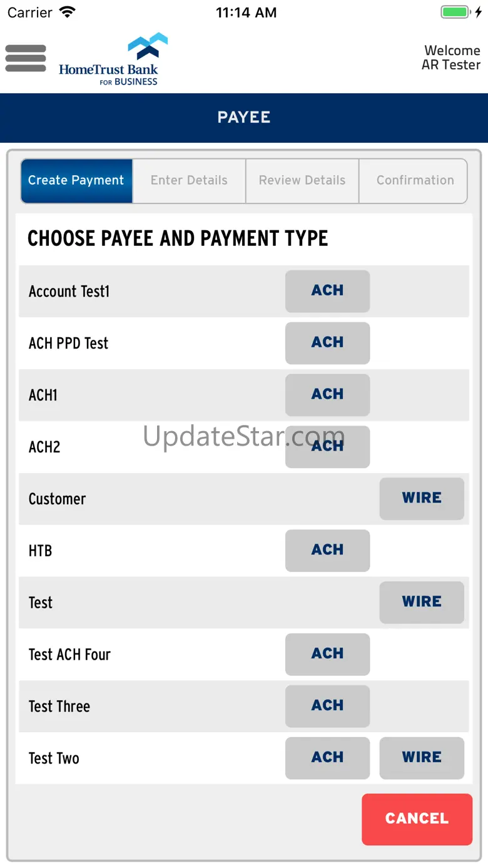Select WIRE for the Test payee
This screenshot has height=868, width=488.
(422, 603)
